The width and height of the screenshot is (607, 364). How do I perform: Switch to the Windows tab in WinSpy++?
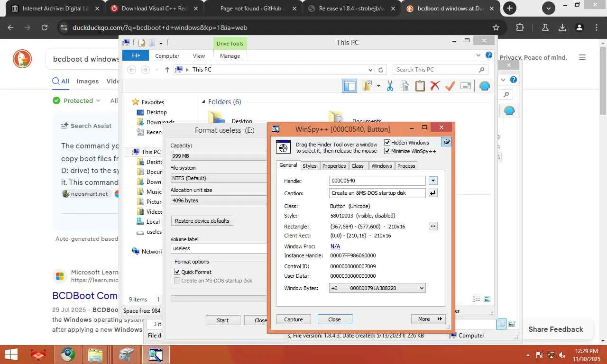point(382,166)
